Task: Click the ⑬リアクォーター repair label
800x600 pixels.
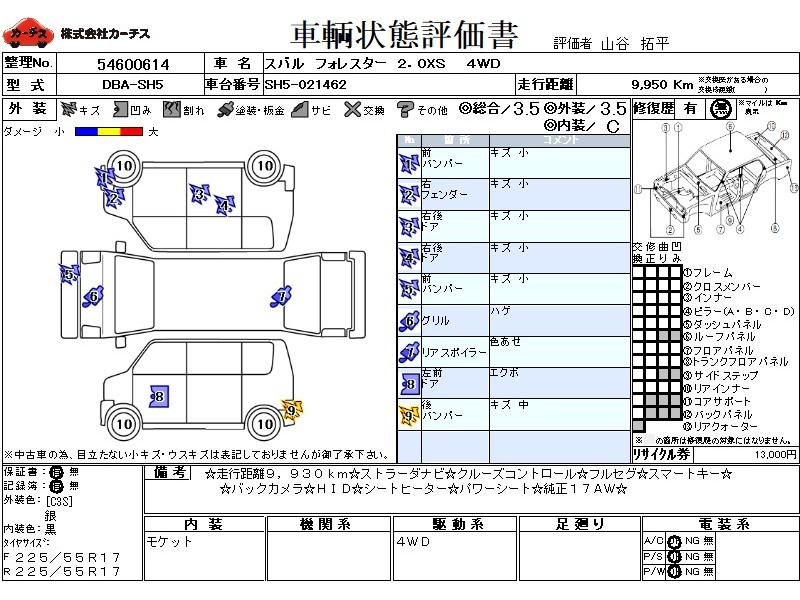Action: point(720,427)
